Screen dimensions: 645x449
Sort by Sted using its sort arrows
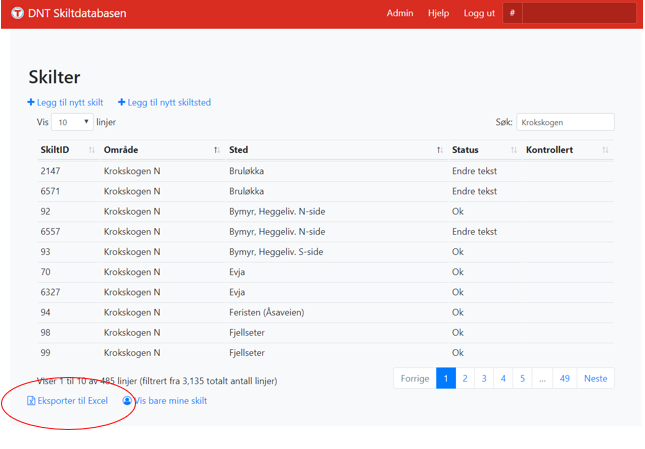(x=440, y=150)
